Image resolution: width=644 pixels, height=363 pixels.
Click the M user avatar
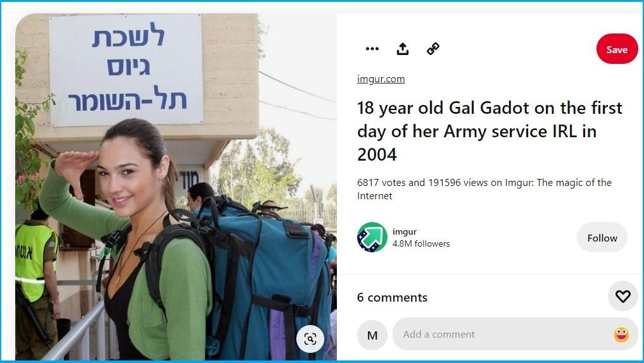coord(372,335)
